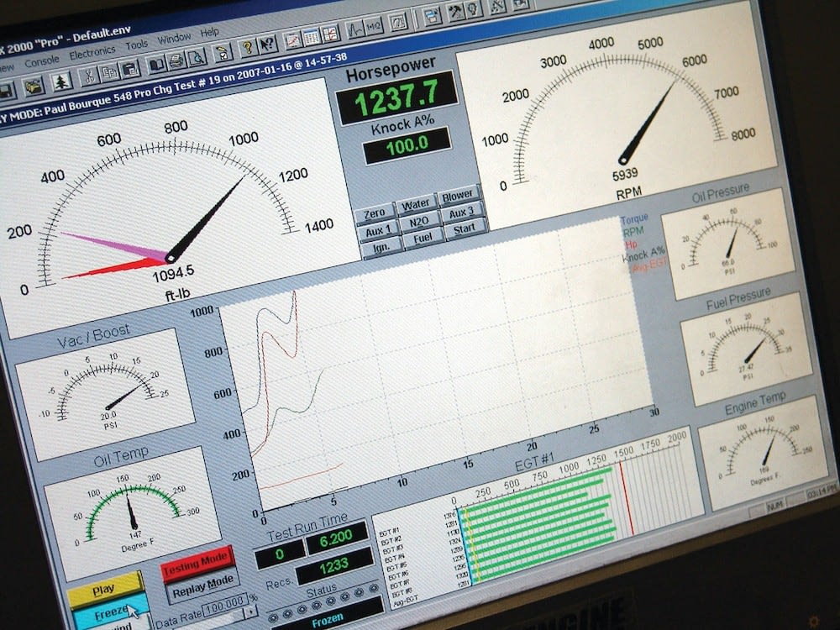Click the Paste clipboard icon
The width and height of the screenshot is (840, 630).
pyautogui.click(x=129, y=69)
